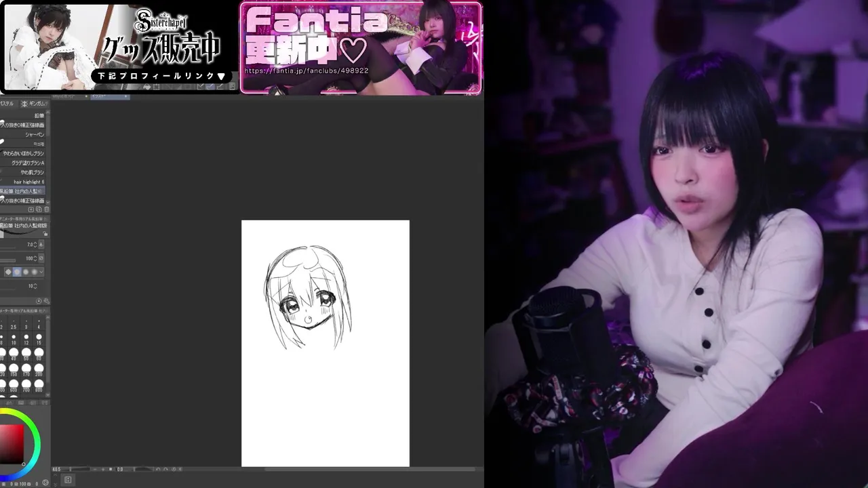
Task: Select the fourth brush hardness preset
Action: 34,272
